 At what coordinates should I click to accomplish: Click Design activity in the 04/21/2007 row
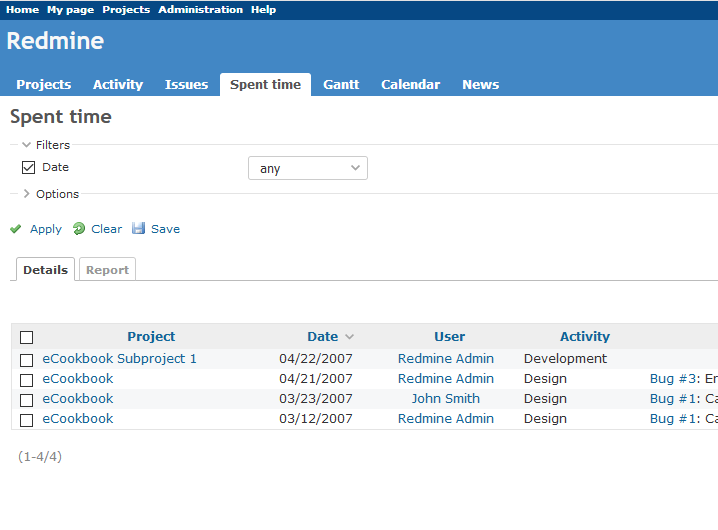(545, 379)
